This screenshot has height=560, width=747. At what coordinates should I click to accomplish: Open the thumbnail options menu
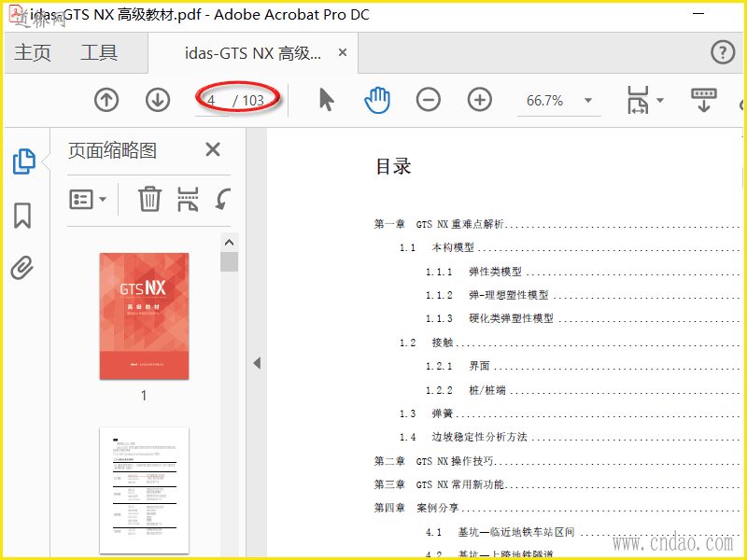(x=88, y=199)
